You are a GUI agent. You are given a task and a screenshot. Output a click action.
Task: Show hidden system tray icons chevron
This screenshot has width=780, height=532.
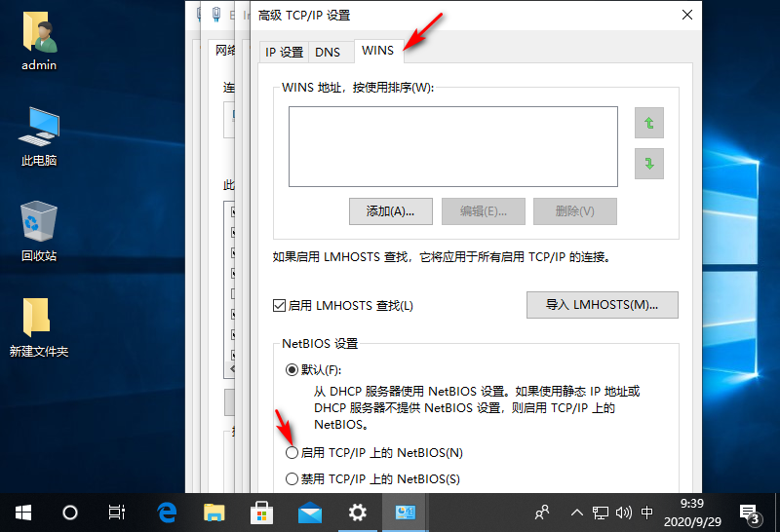(x=576, y=512)
